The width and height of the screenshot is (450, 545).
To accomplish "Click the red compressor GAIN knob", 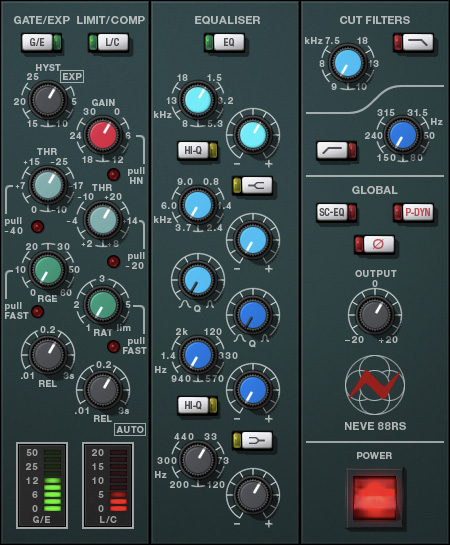I will pyautogui.click(x=103, y=135).
